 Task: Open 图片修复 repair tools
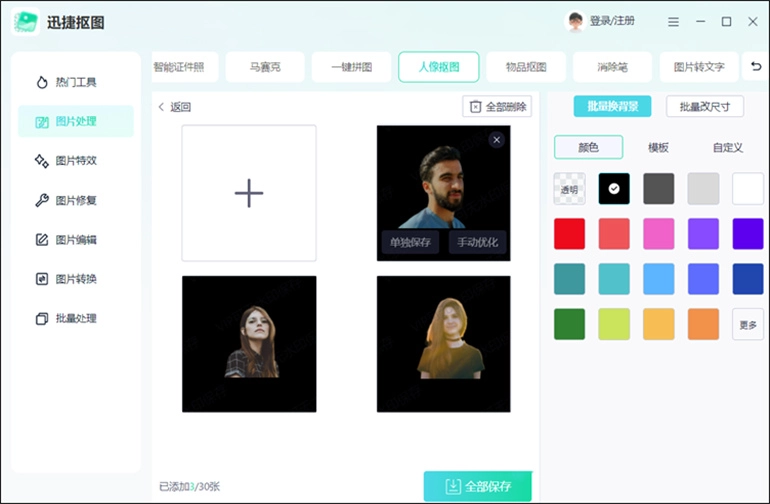click(x=75, y=200)
